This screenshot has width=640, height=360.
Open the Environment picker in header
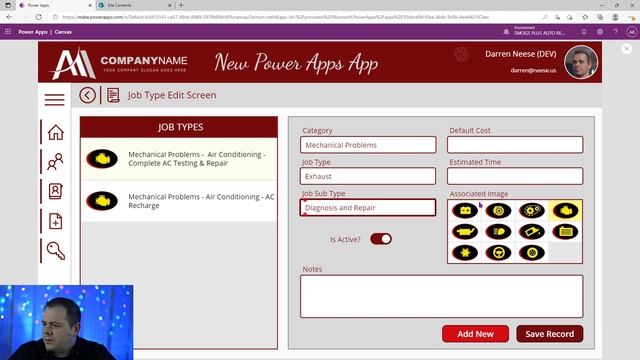pyautogui.click(x=535, y=31)
